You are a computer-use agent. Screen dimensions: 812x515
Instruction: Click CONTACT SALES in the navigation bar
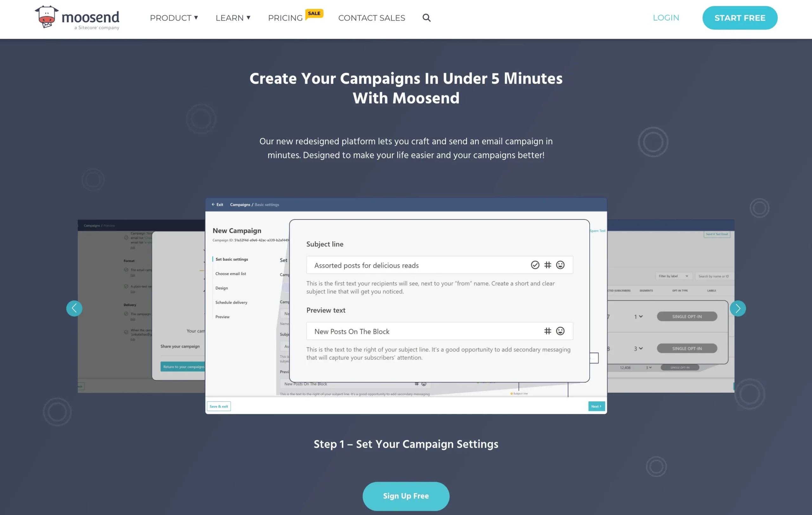(x=371, y=18)
